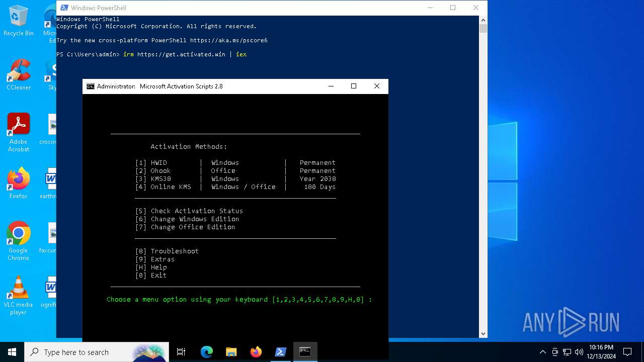Click the PowerShell vertical scrollbar thumb
The image size is (644, 362).
click(x=483, y=29)
